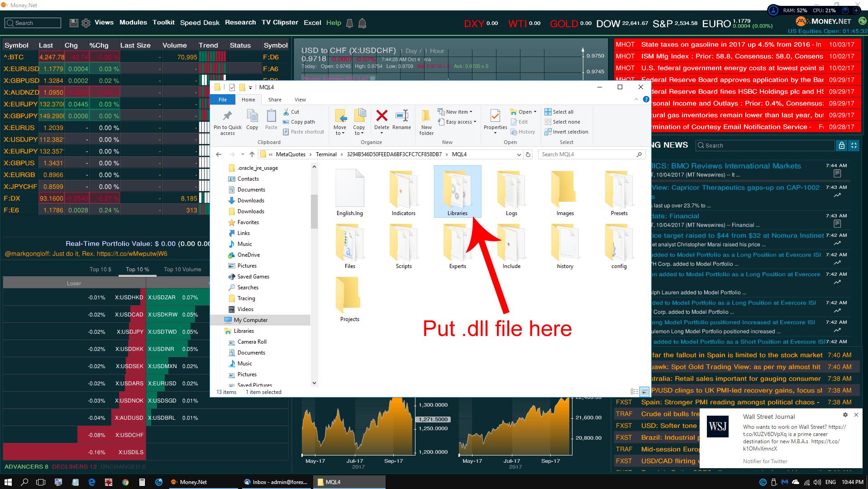Open the Easy access dropdown
Viewport: 868px width, 489px height.
tap(457, 122)
